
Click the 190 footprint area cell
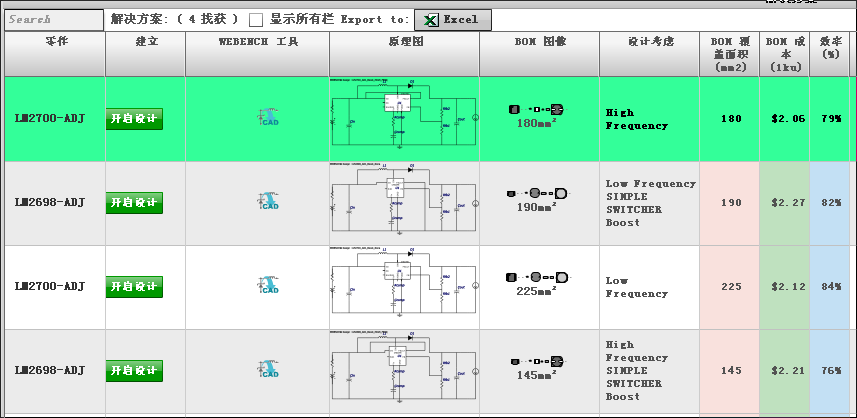tap(731, 203)
